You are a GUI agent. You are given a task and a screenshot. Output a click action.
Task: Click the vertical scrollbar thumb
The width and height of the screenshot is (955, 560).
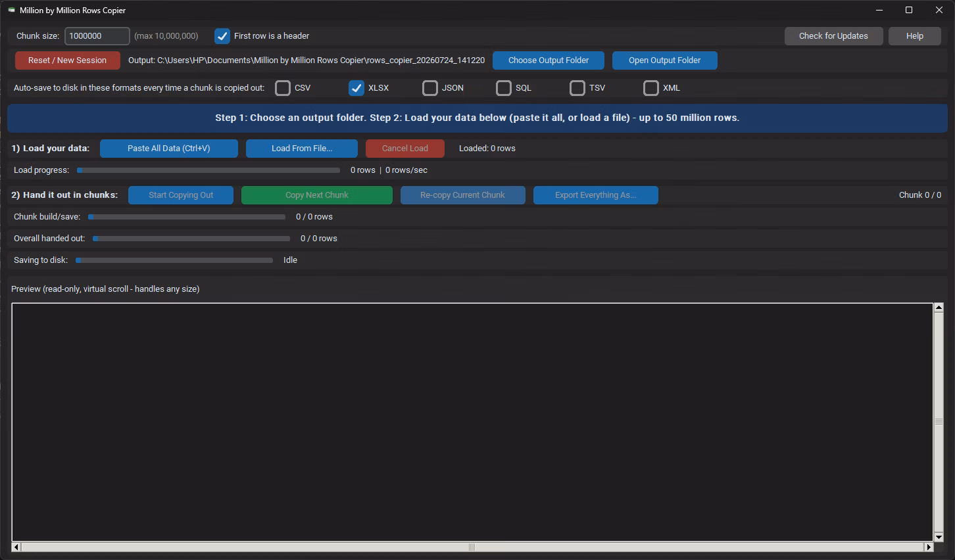pos(939,422)
